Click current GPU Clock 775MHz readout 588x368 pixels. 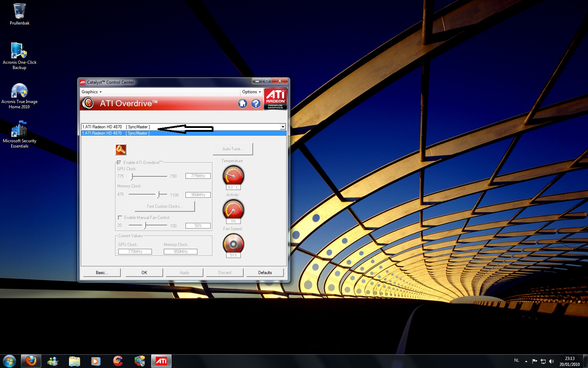[x=135, y=252]
